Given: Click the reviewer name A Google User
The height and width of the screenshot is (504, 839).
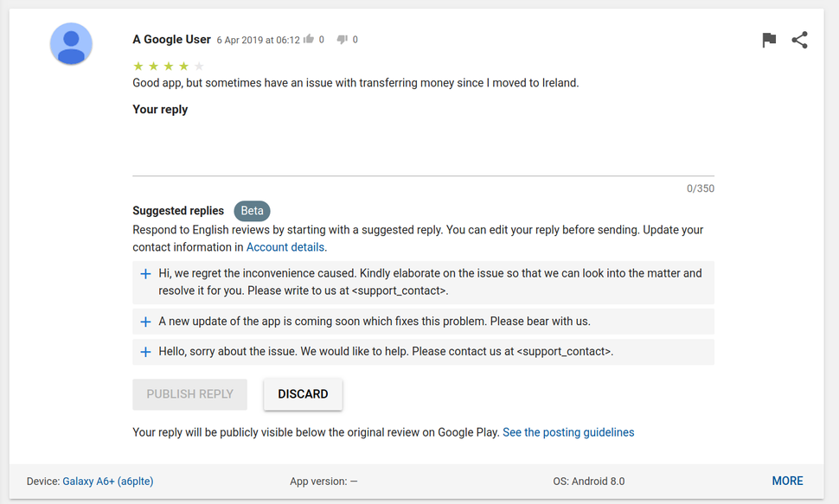Looking at the screenshot, I should pos(170,39).
